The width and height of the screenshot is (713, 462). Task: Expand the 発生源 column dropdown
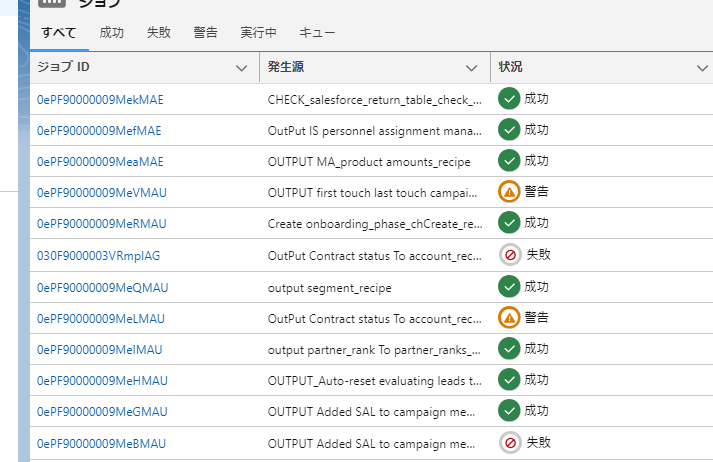(x=472, y=68)
